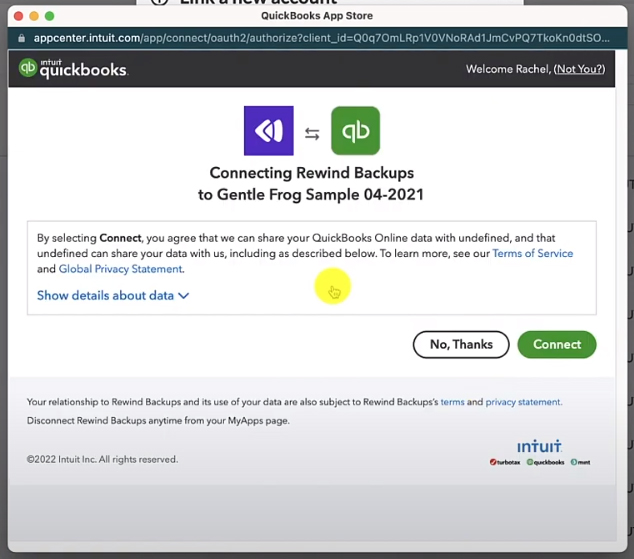This screenshot has height=559, width=634.
Task: Click the 'Welcome Rachel,' text
Action: (508, 69)
